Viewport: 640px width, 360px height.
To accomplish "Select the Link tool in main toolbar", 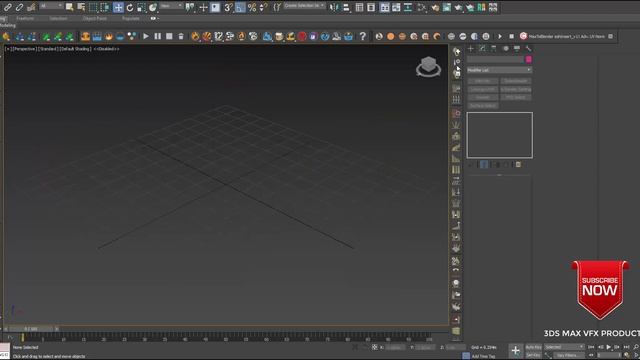I will 7,7.
